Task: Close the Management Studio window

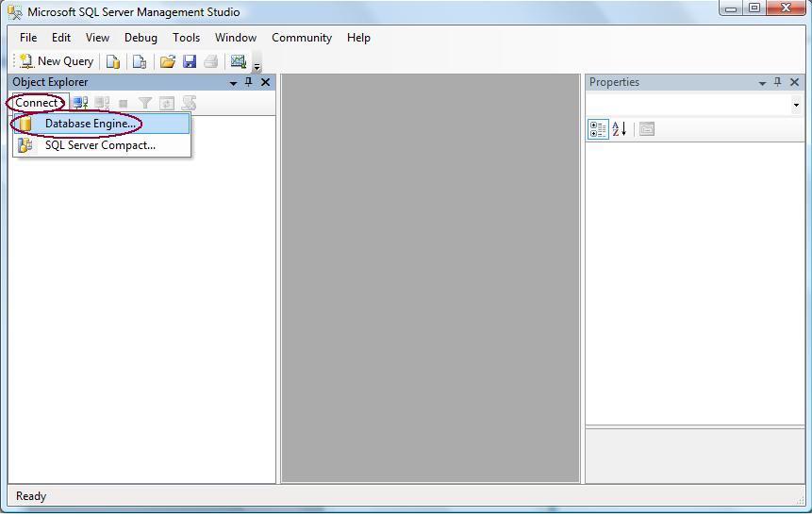Action: coord(786,8)
